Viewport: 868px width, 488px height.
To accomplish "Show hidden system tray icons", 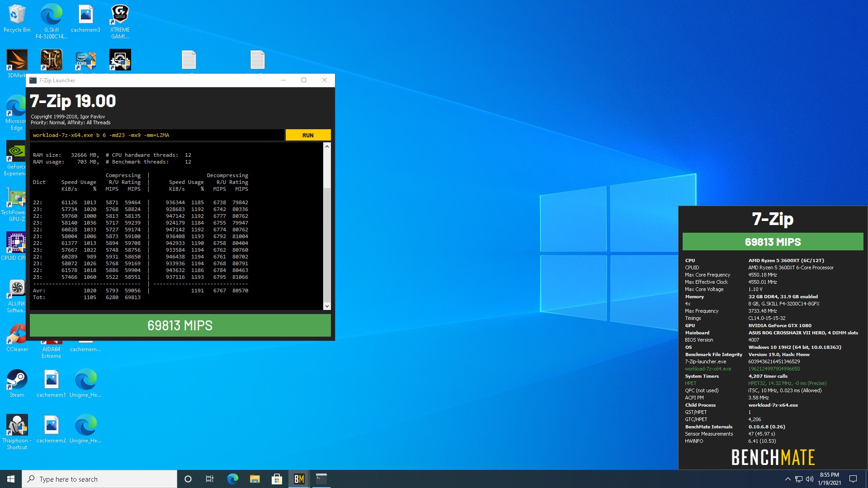I will 788,479.
